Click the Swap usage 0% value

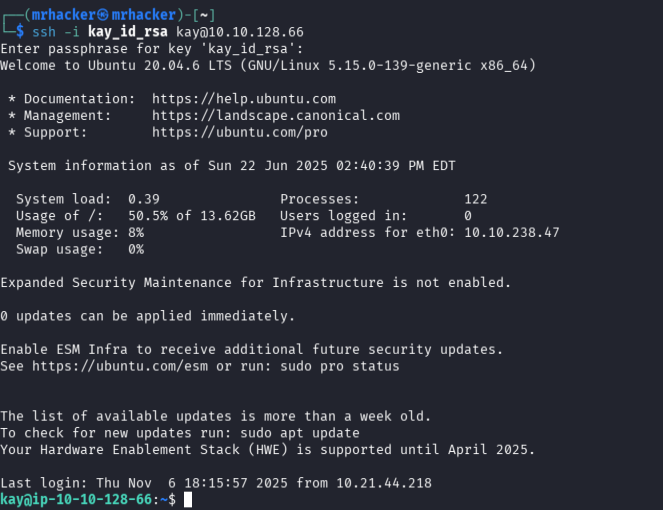coord(136,249)
